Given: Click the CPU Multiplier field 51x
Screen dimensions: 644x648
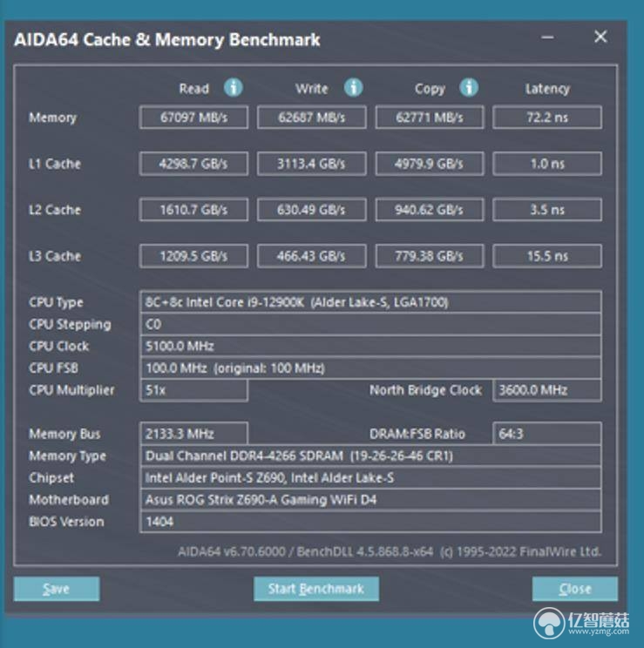Looking at the screenshot, I should [194, 389].
